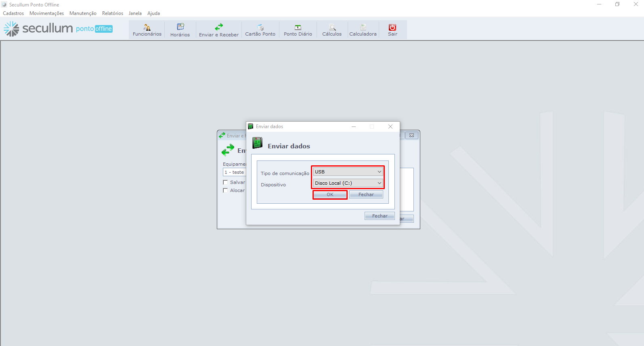
Task: Open the Cadastros menu
Action: pyautogui.click(x=13, y=13)
